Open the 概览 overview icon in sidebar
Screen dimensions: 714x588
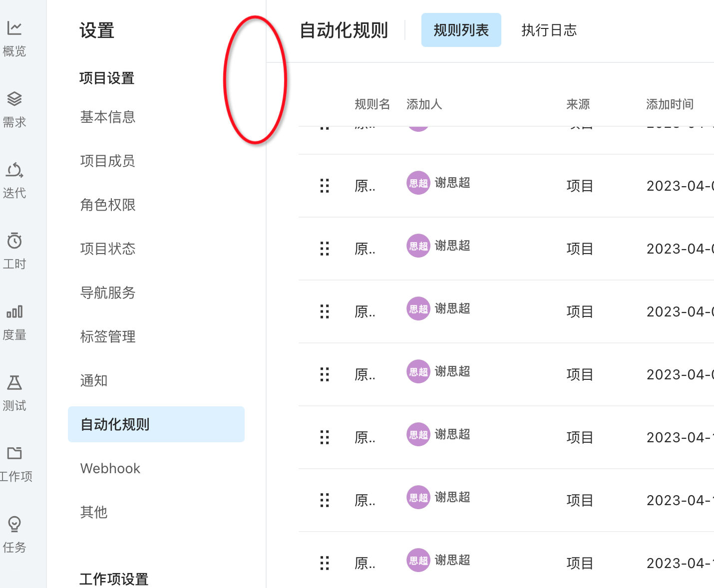pos(14,28)
